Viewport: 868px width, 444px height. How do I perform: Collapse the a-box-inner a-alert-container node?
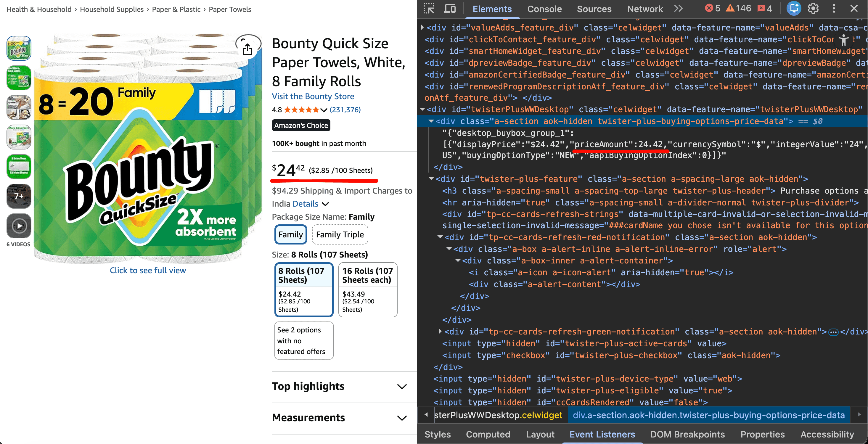458,260
